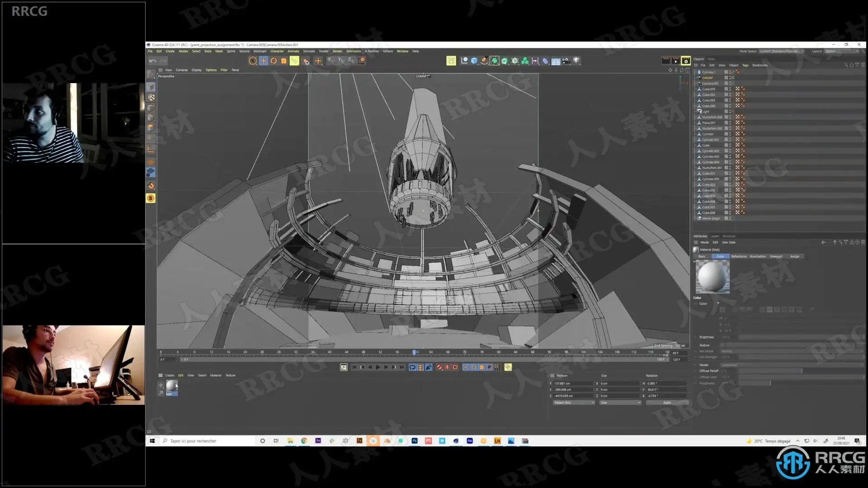
Task: Toggle visibility dots for the Light object
Action: [730, 112]
